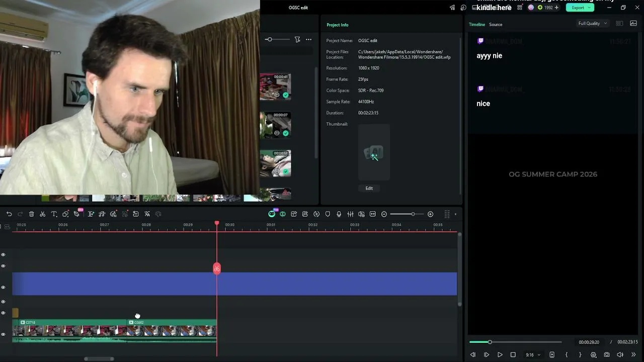Open the apps grid icon in title bar
The width and height of the screenshot is (644, 362).
point(520,8)
